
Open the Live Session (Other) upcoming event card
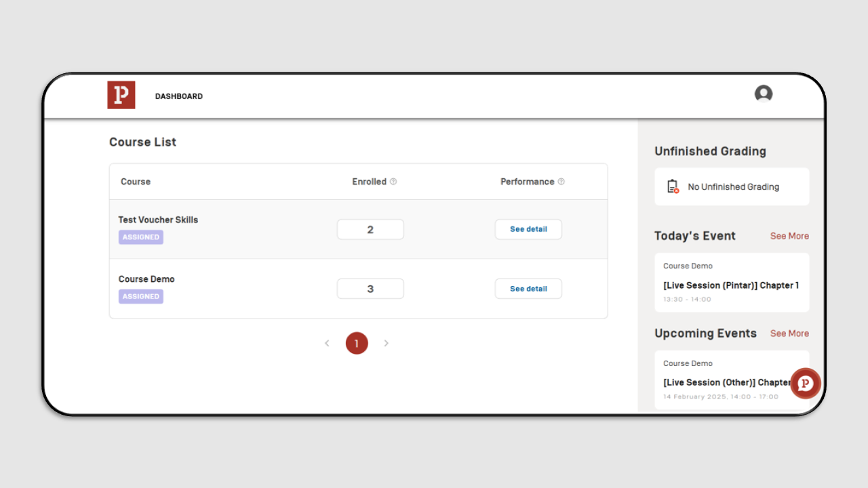[x=732, y=380]
